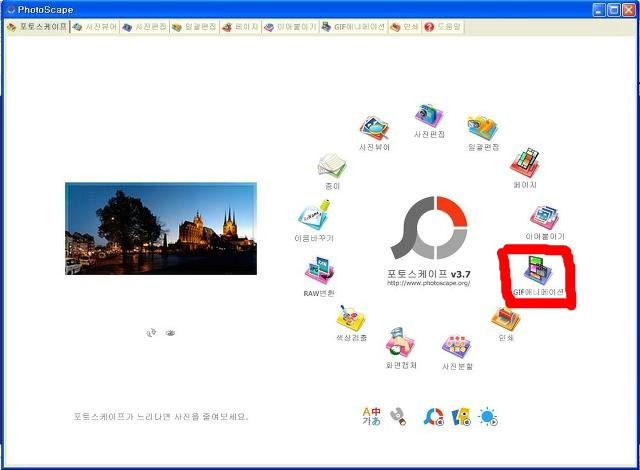
Task: Switch to the 이어붙이기 tab
Action: coord(291,27)
